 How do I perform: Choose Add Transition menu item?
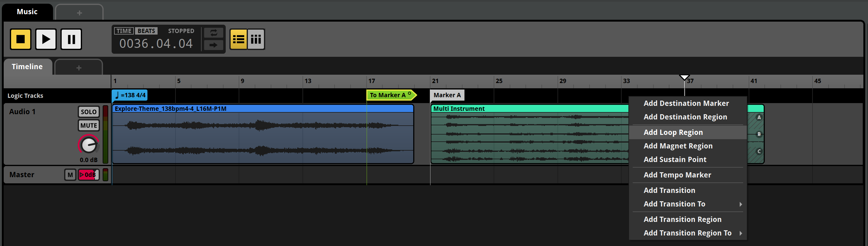[687, 190]
